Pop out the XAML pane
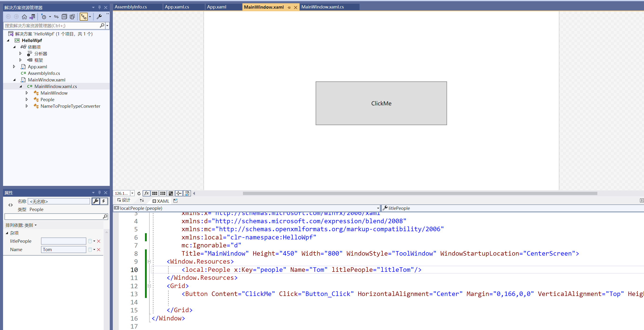The width and height of the screenshot is (644, 330). tap(175, 201)
